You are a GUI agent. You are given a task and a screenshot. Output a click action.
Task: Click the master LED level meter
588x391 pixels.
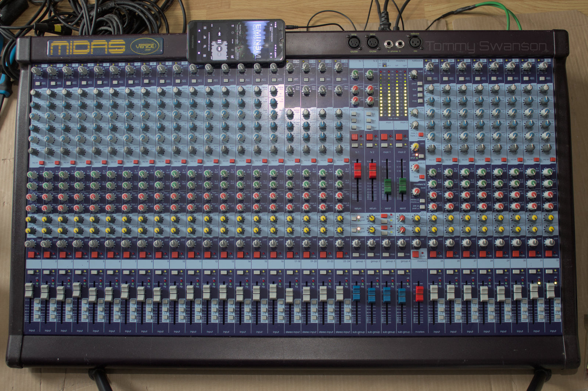(393, 94)
